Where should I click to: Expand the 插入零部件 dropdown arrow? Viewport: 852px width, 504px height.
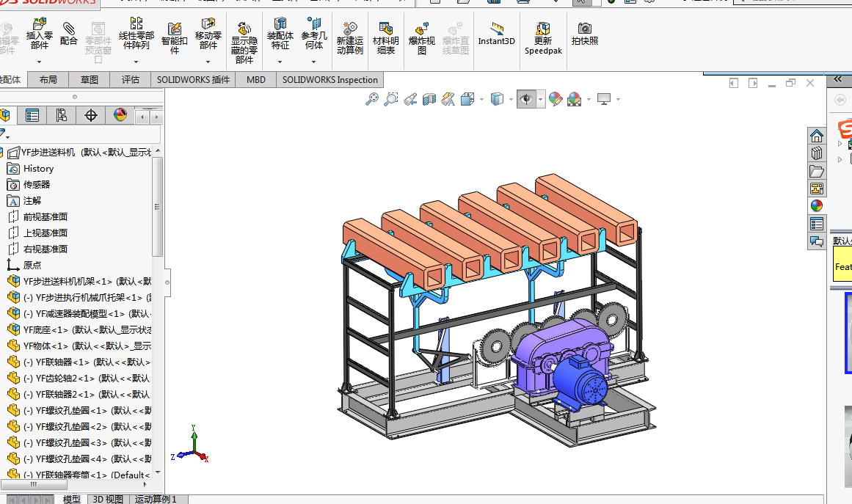point(40,61)
